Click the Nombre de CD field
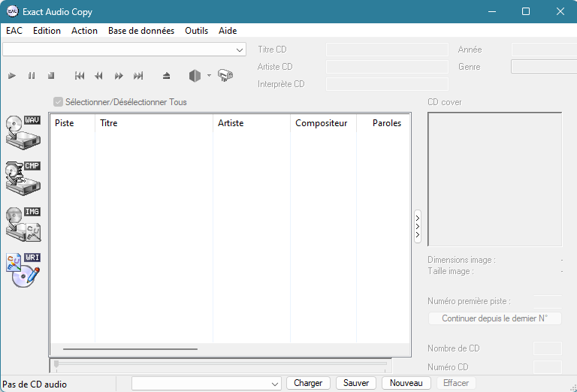 point(548,348)
